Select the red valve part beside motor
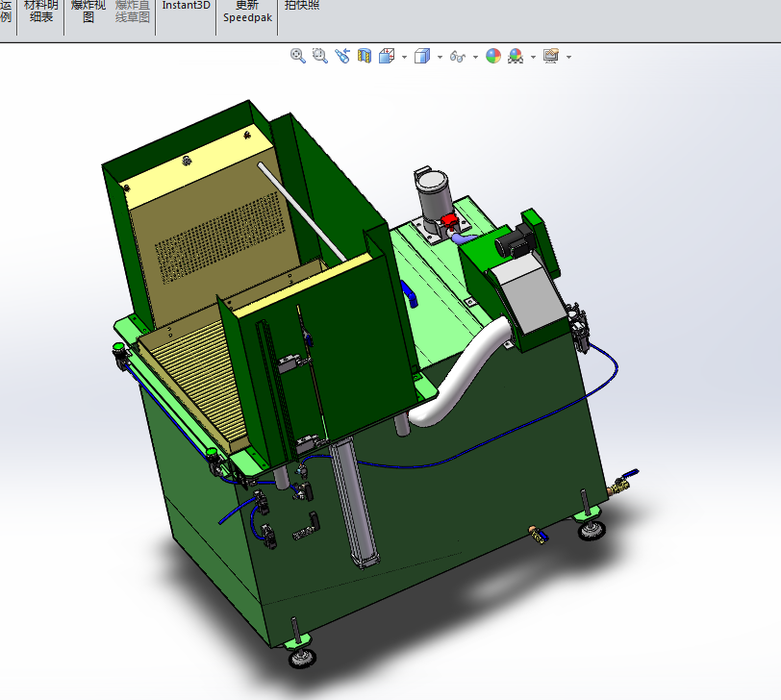This screenshot has height=700, width=781. [450, 220]
